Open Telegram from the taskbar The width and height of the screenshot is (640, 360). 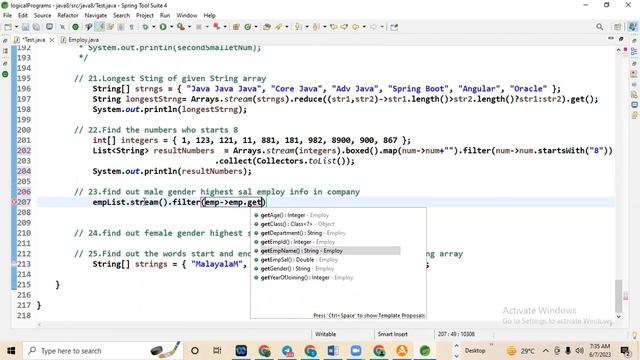tap(287, 351)
